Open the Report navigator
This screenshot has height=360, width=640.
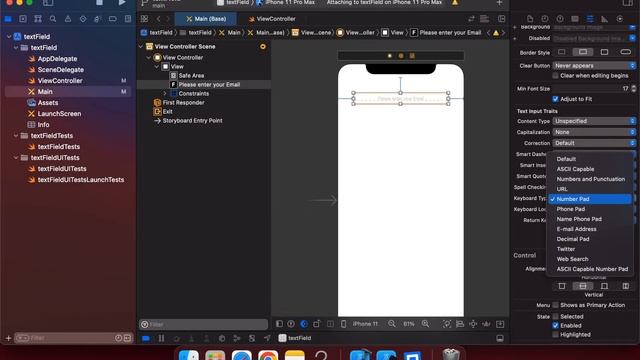(128, 19)
